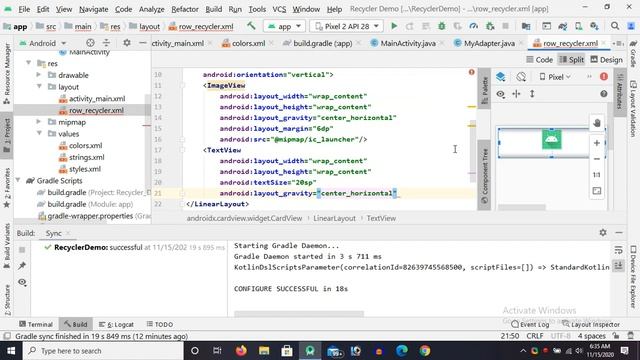The width and height of the screenshot is (640, 360).
Task: Open the search everywhere magnifier
Action: point(615,26)
